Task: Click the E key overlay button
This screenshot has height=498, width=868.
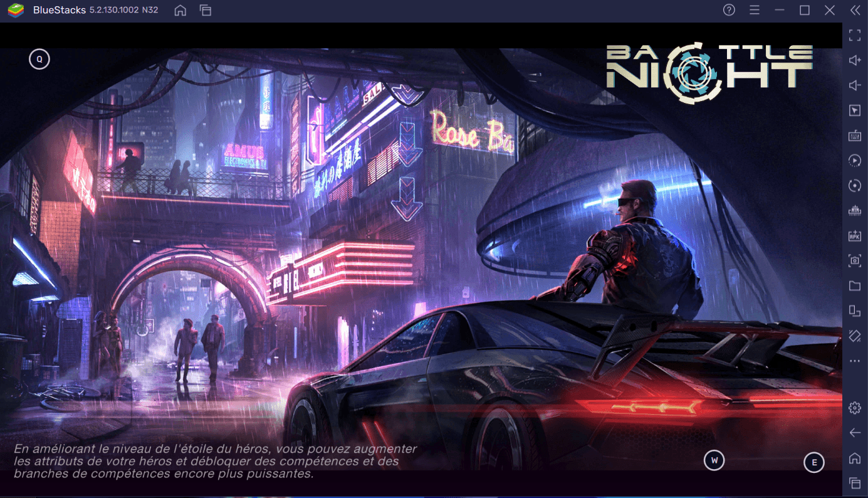Action: coord(814,463)
